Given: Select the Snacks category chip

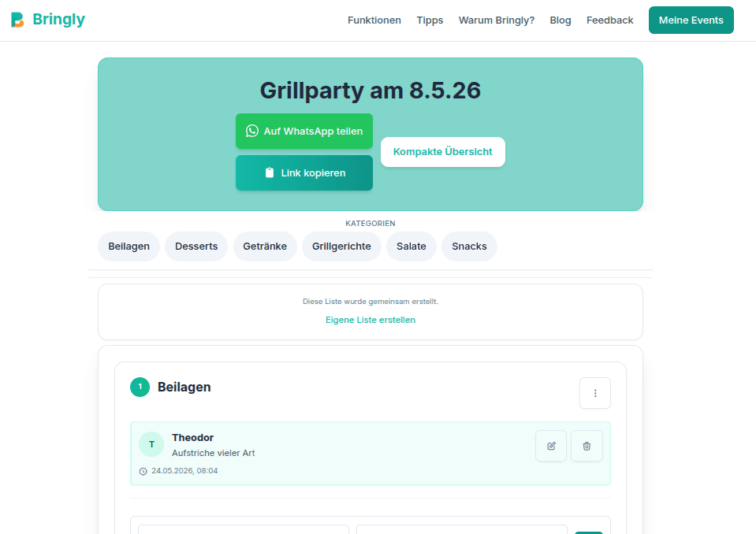Looking at the screenshot, I should tap(469, 246).
